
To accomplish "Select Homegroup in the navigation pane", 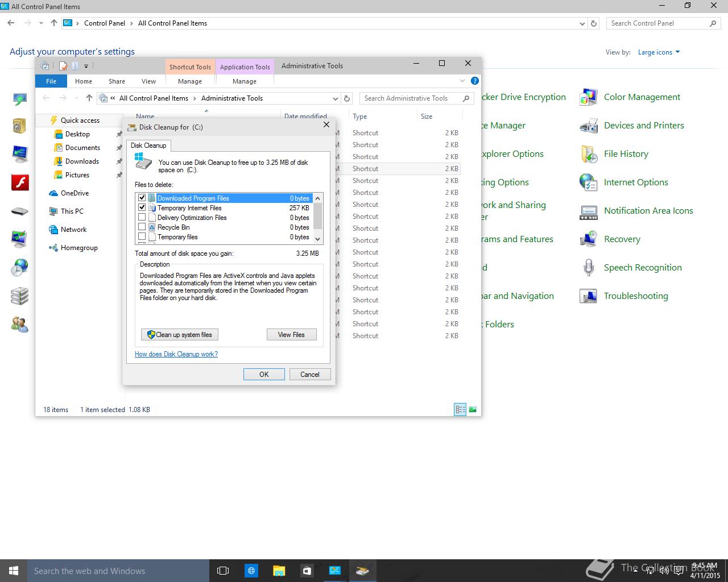I will click(x=79, y=248).
